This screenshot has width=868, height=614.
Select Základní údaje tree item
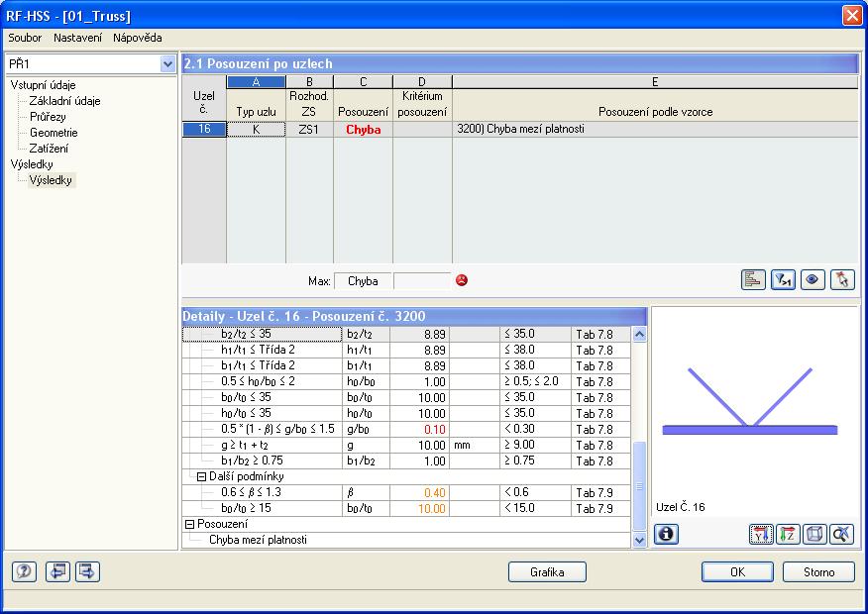pos(64,101)
